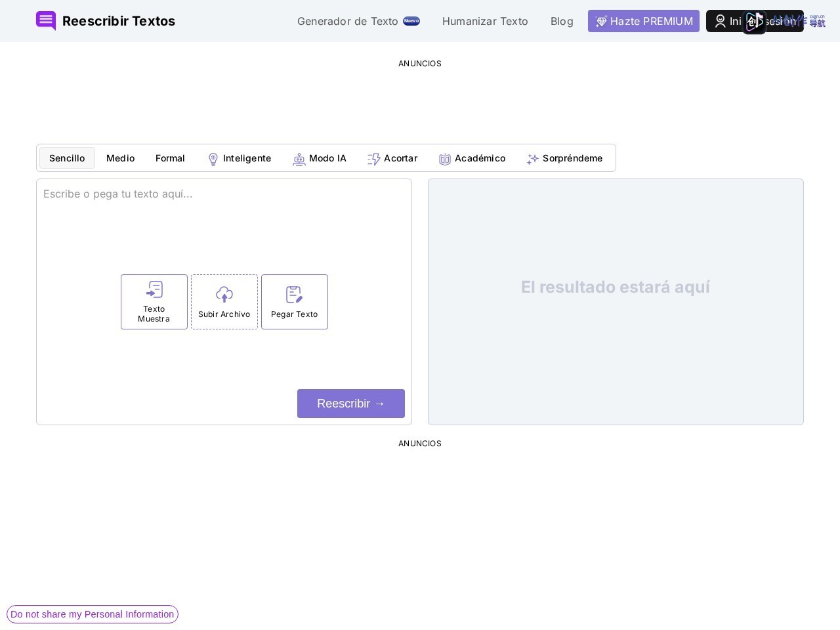Click the Pegar Texto button
This screenshot has height=630, width=840.
point(295,302)
